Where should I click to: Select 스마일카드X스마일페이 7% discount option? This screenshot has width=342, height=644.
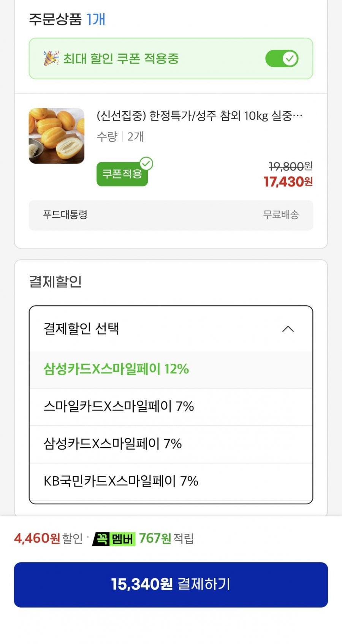pyautogui.click(x=171, y=407)
